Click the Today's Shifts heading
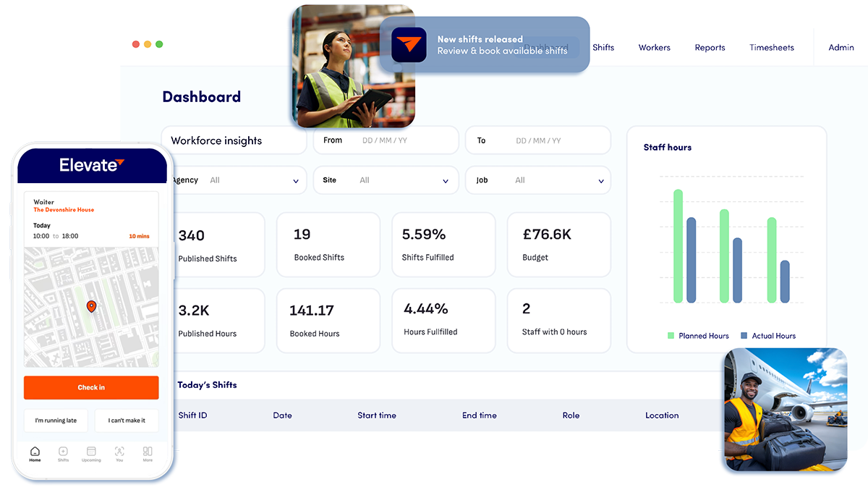The height and width of the screenshot is (490, 868). tap(207, 385)
